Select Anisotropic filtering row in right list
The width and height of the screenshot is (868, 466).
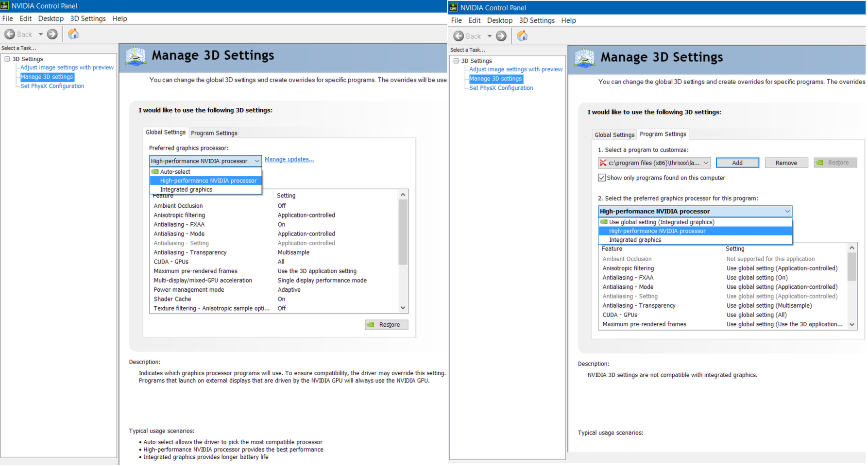pyautogui.click(x=723, y=268)
